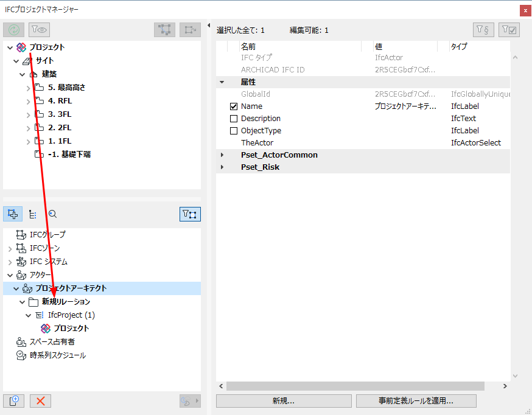Select the -1. 基礎下端 tree item
This screenshot has height=415, width=532.
coord(69,155)
